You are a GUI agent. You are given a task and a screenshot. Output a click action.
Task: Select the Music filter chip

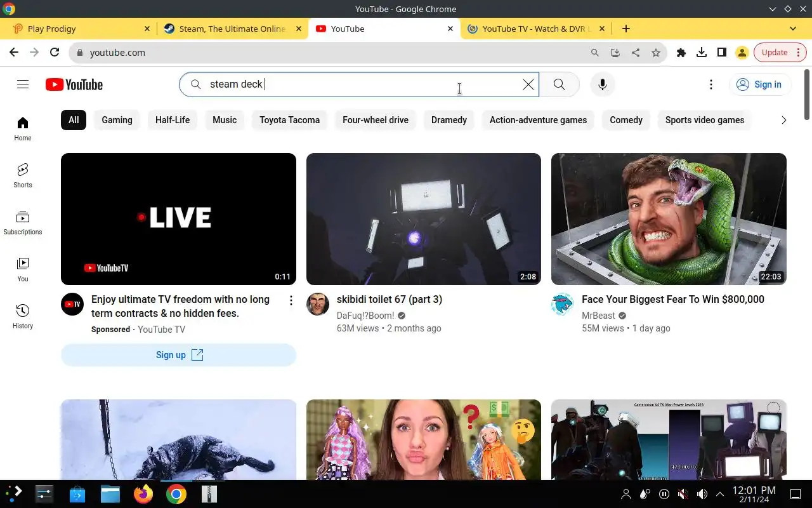tap(225, 120)
